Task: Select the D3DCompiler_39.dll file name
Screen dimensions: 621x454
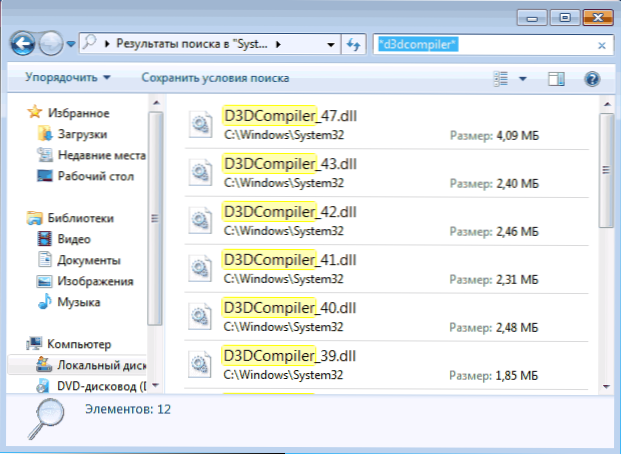Action: [290, 356]
